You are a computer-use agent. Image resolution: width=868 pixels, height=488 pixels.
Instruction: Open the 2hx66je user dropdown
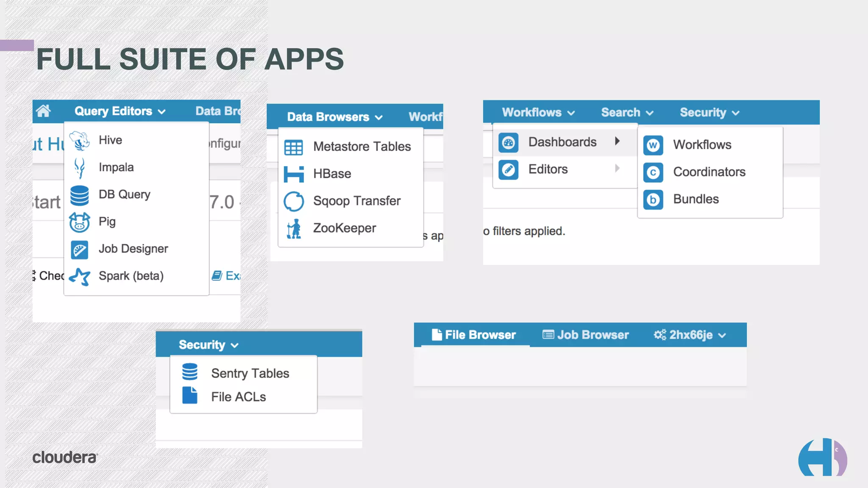(x=698, y=335)
